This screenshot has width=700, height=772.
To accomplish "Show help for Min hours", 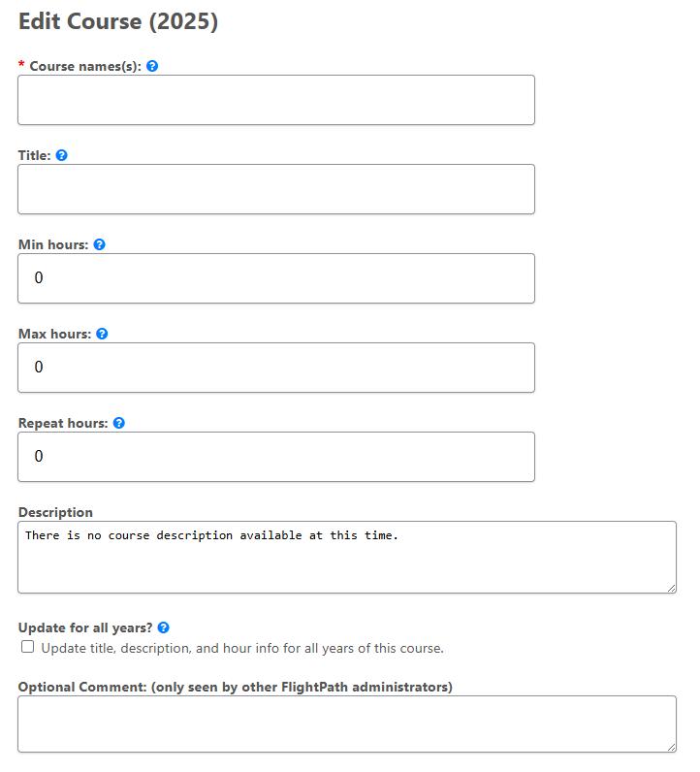I will coord(99,245).
